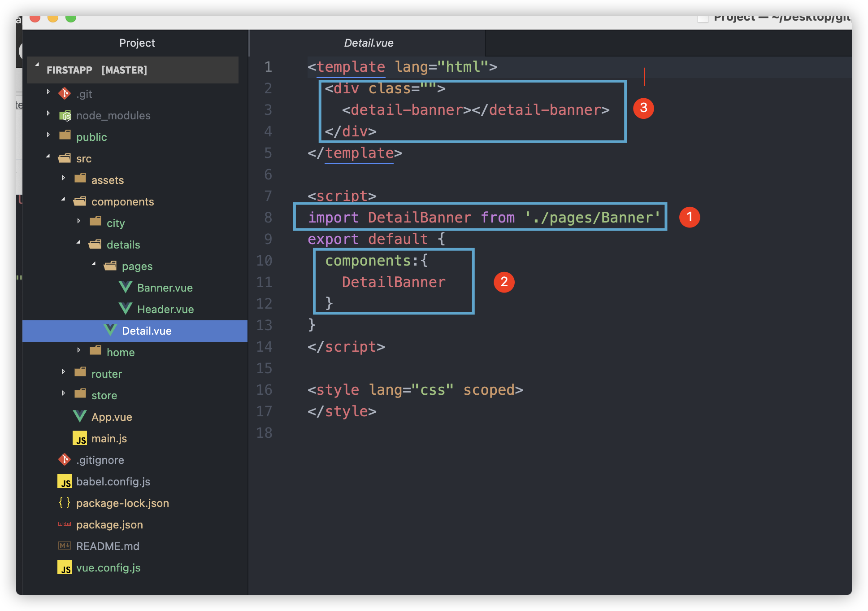Click the JS icon beside main.js
Image resolution: width=868 pixels, height=611 pixels.
[80, 438]
